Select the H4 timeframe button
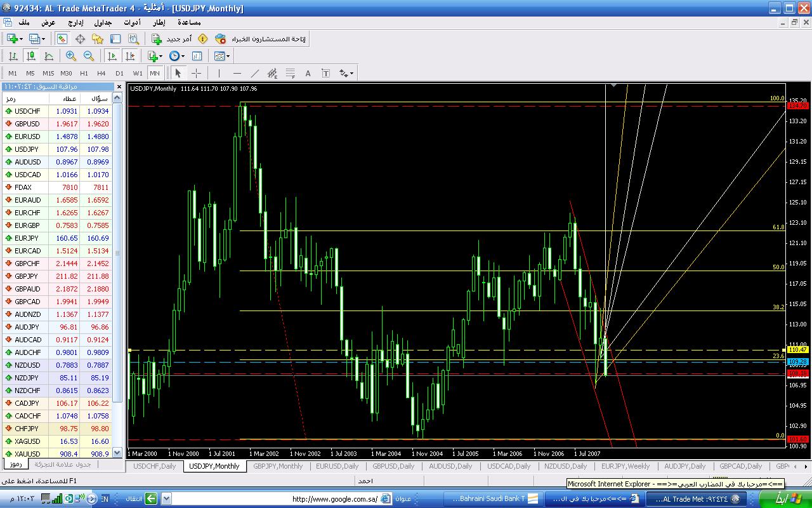812x508 pixels. coord(101,73)
